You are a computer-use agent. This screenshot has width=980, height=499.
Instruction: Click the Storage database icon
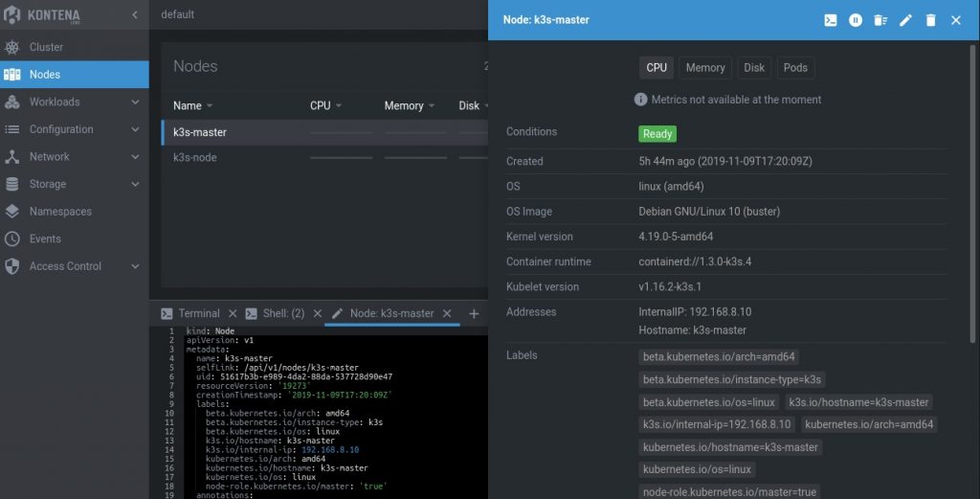coord(11,184)
